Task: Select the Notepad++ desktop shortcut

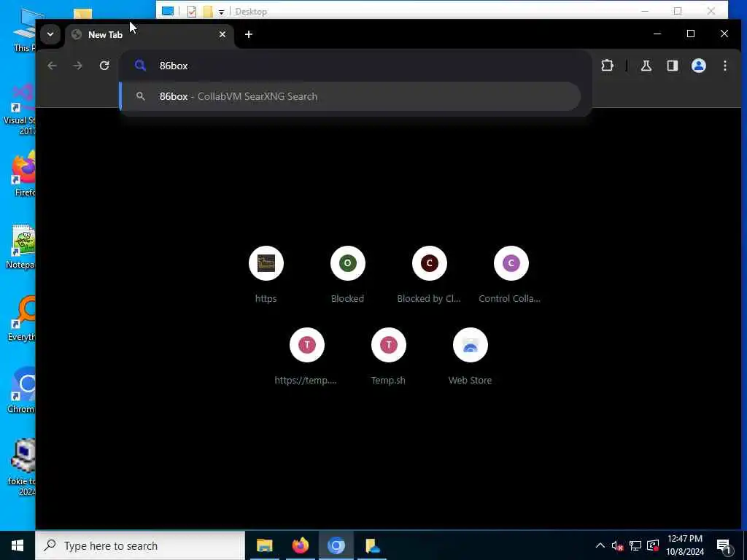Action: 21,246
